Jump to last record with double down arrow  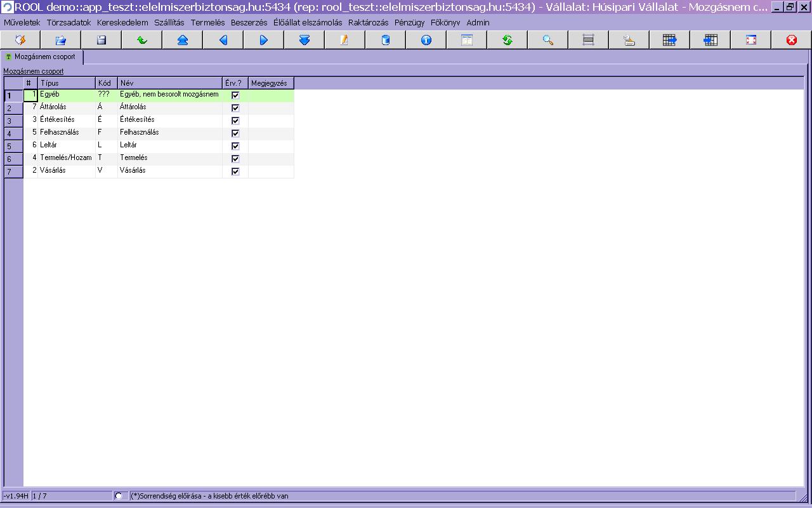[304, 40]
